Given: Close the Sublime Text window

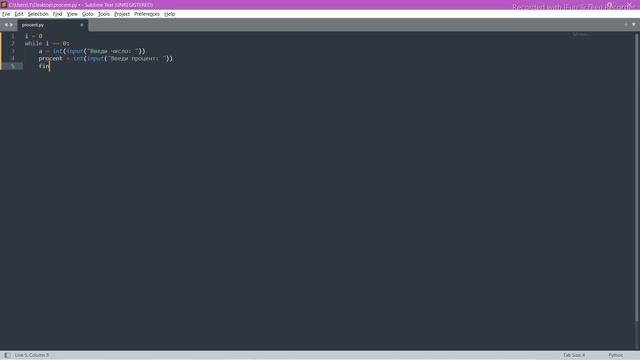Looking at the screenshot, I should [629, 4].
